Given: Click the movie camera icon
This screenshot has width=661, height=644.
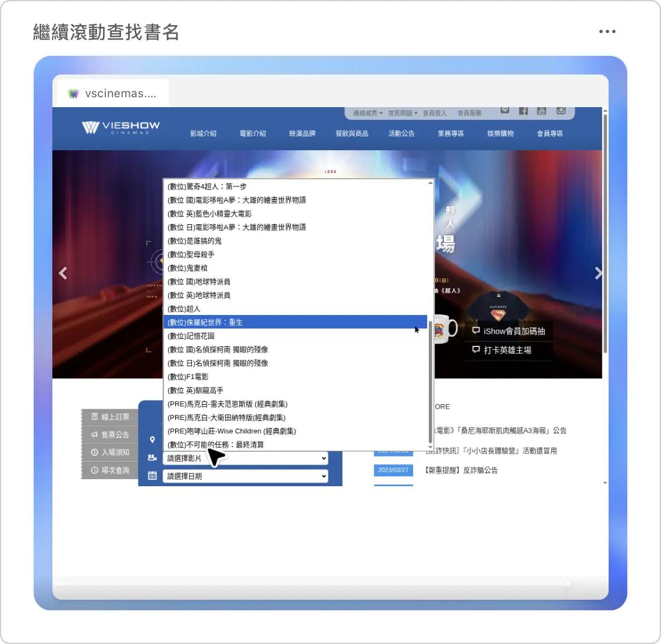Looking at the screenshot, I should point(152,458).
